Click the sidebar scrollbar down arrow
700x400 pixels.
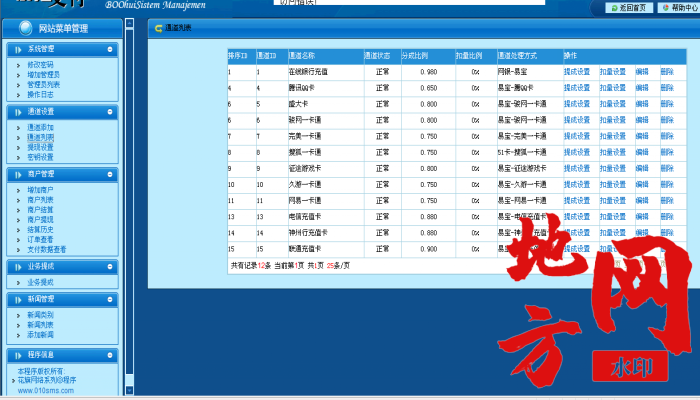pyautogui.click(x=129, y=390)
